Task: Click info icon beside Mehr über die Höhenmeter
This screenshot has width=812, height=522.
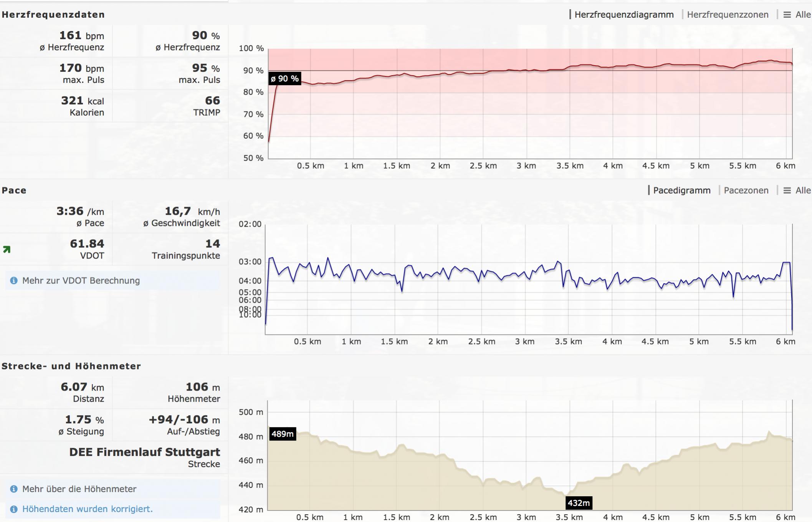Action: point(14,489)
